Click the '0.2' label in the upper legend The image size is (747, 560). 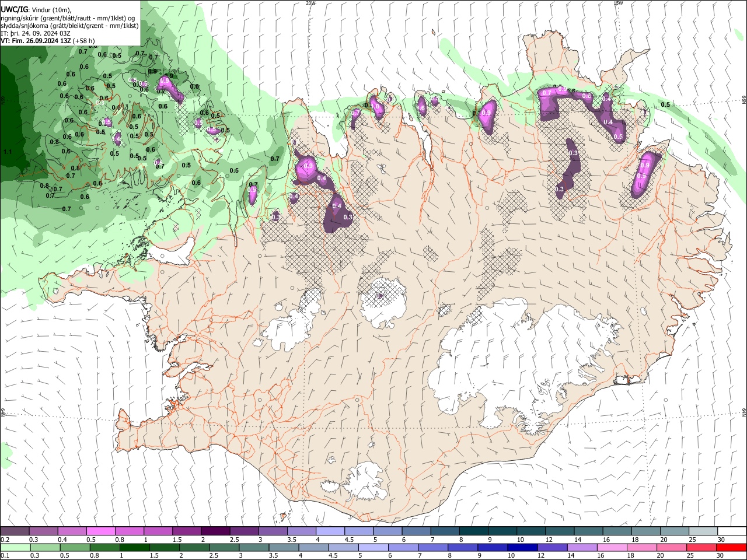click(5, 540)
